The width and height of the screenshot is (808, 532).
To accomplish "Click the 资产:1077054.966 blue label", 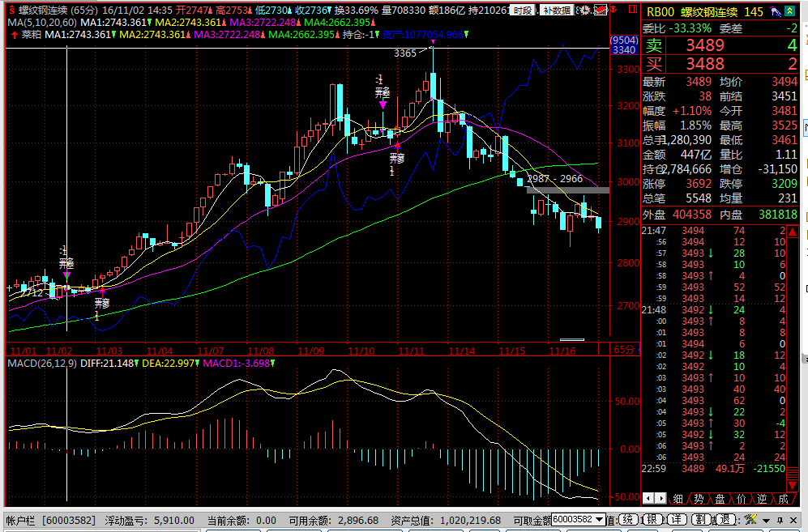I will point(422,35).
